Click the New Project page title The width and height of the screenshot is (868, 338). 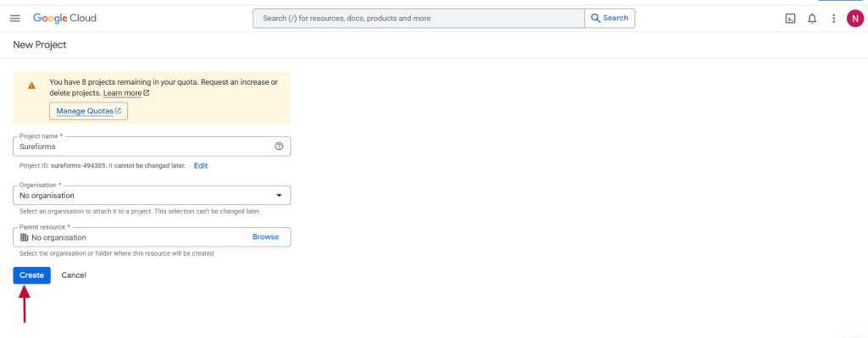[40, 45]
